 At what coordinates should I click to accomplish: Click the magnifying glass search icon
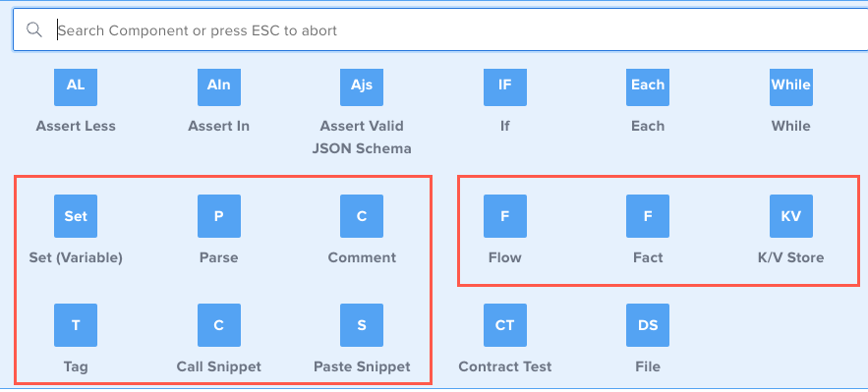coord(34,29)
